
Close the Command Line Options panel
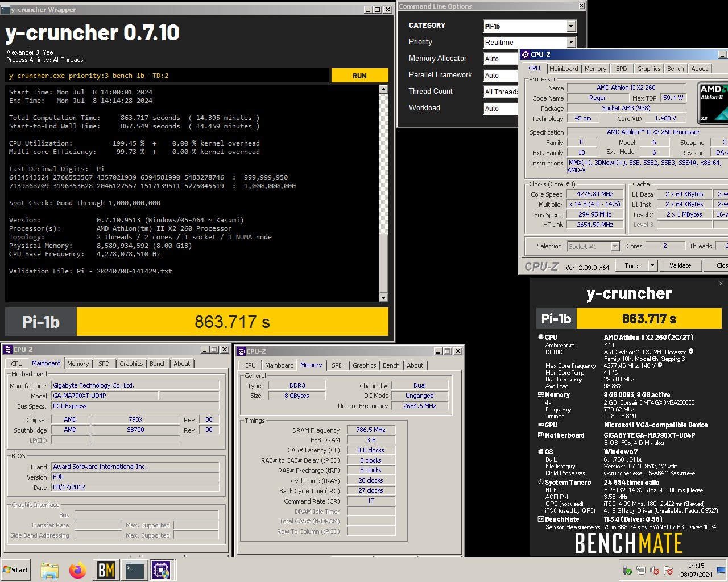[x=581, y=6]
